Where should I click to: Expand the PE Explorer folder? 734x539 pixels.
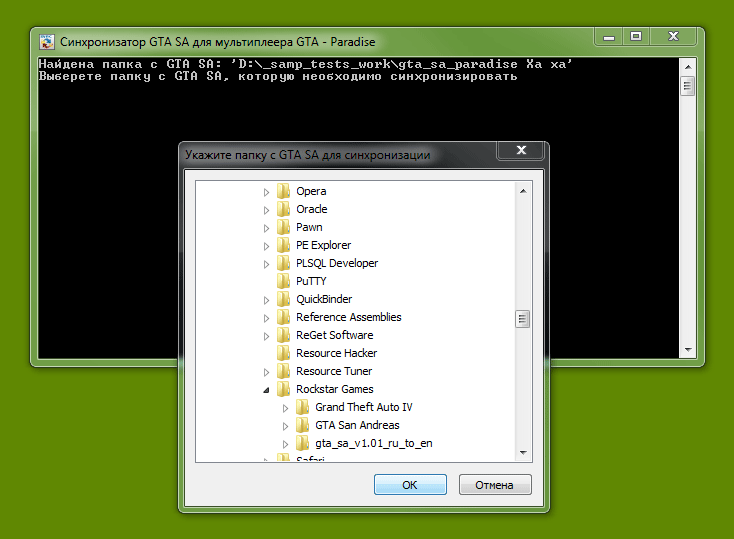[x=266, y=246]
